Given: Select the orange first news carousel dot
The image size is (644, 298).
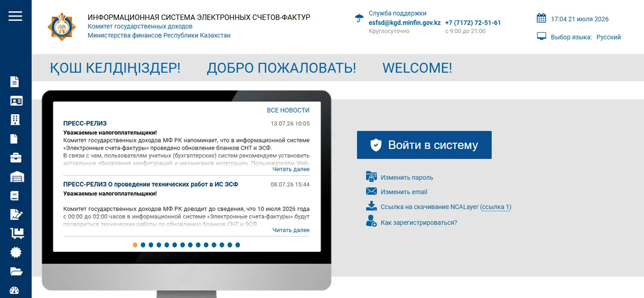Looking at the screenshot, I should click(135, 245).
